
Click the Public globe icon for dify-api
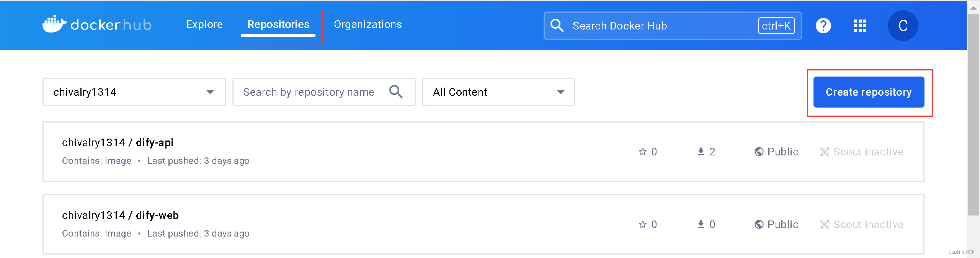[759, 152]
